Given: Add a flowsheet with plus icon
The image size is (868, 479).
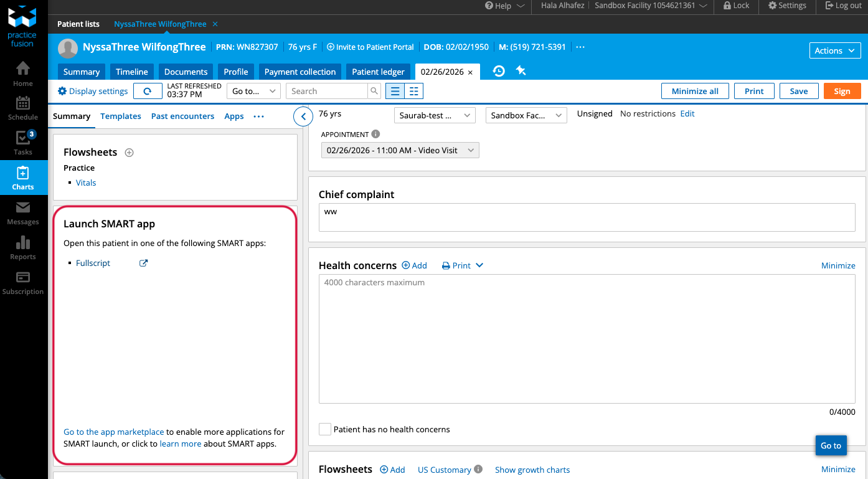Looking at the screenshot, I should coord(130,153).
